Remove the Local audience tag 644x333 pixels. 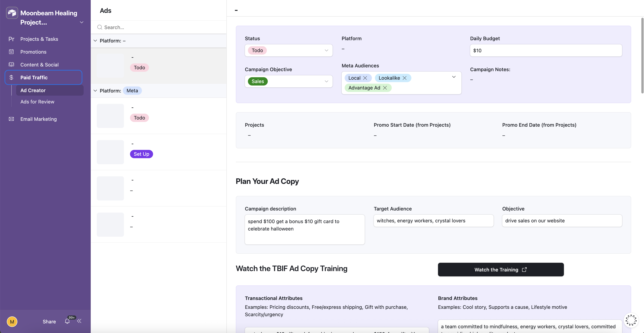[365, 78]
